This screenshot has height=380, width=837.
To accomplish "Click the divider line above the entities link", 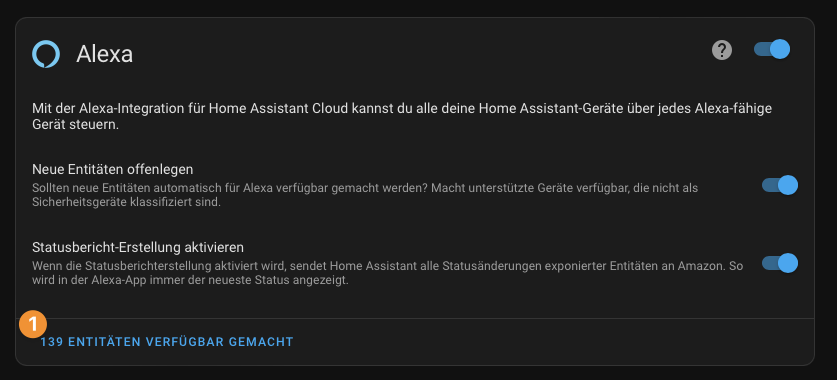I will [x=415, y=319].
